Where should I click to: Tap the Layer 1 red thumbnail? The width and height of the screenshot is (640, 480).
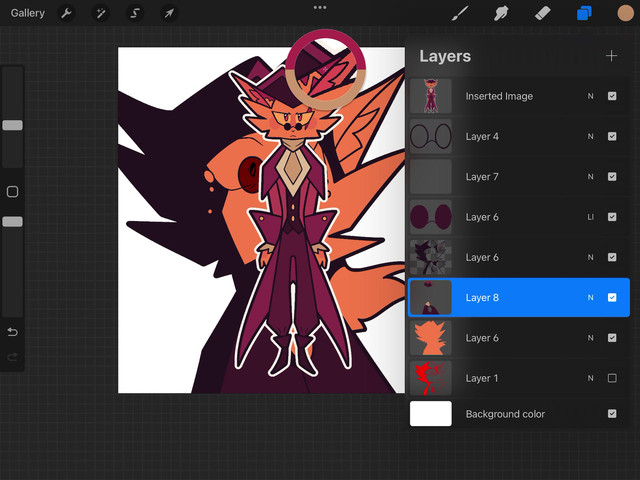coord(431,378)
